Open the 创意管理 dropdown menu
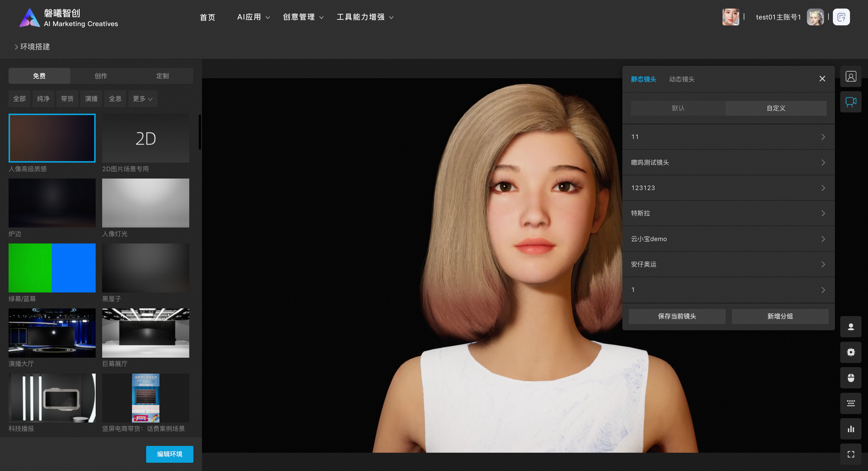Image resolution: width=868 pixels, height=471 pixels. [x=303, y=17]
